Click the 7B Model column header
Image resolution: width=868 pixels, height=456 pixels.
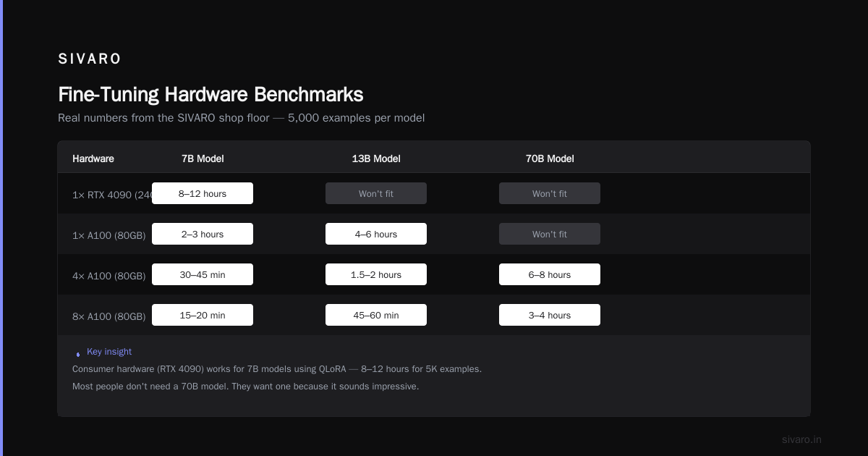point(203,159)
